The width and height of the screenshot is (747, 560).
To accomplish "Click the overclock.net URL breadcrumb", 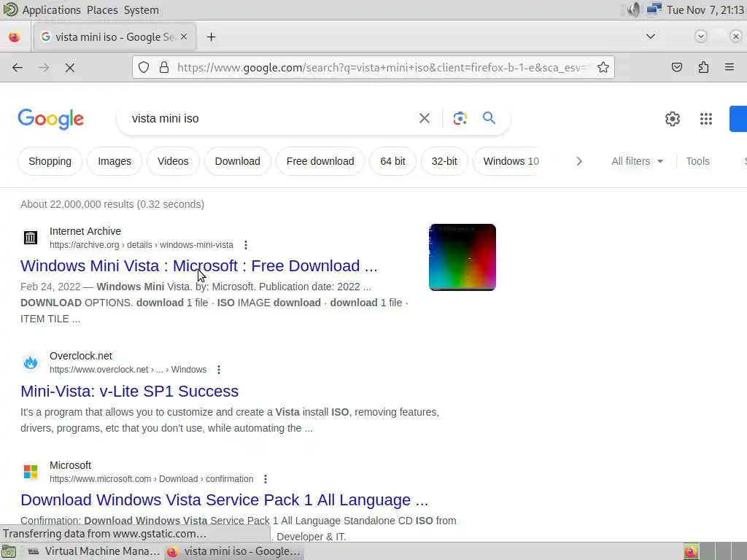I will (x=128, y=370).
